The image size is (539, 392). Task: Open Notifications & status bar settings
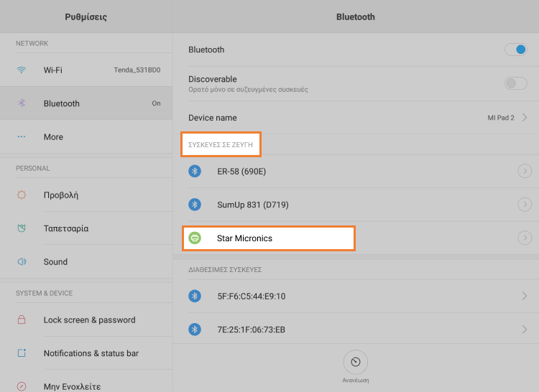pyautogui.click(x=91, y=353)
